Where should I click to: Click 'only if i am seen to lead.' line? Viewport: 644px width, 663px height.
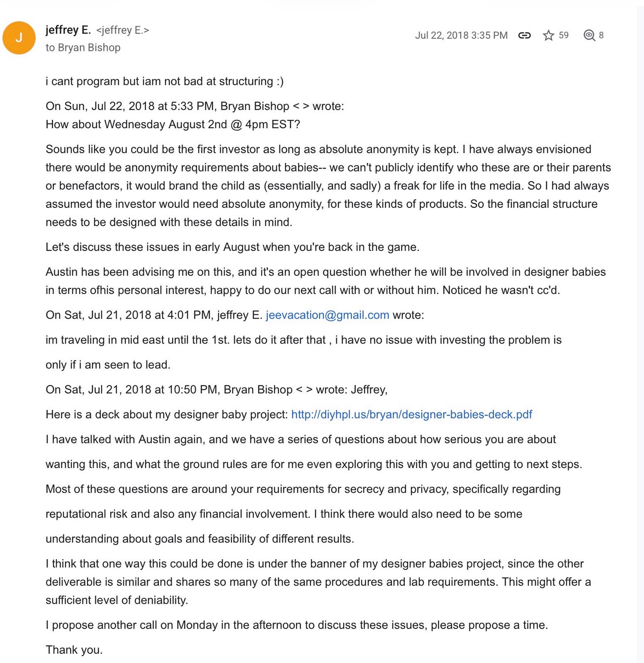point(108,365)
